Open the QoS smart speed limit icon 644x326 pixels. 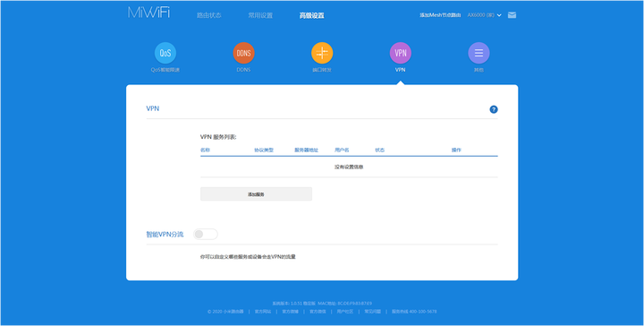click(x=165, y=53)
